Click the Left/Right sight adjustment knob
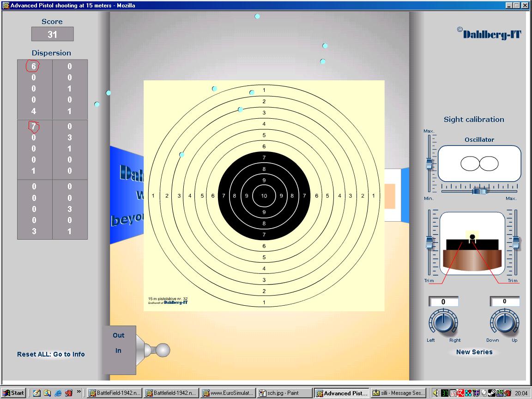 point(443,322)
